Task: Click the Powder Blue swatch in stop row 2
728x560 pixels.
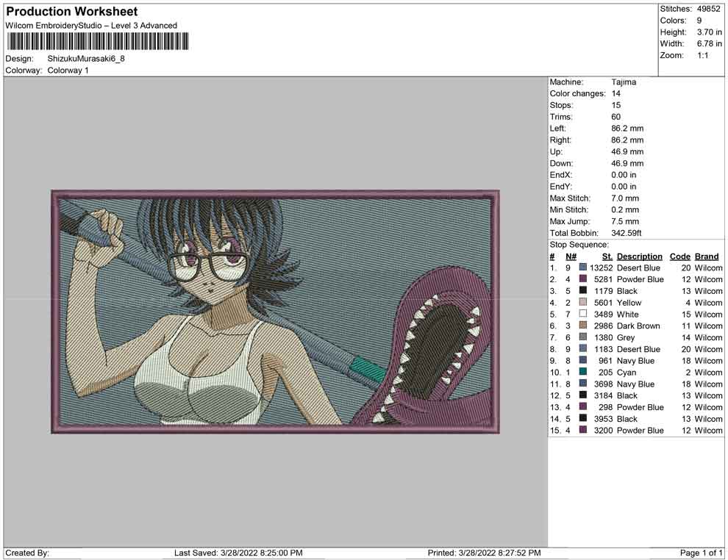Action: pos(582,279)
